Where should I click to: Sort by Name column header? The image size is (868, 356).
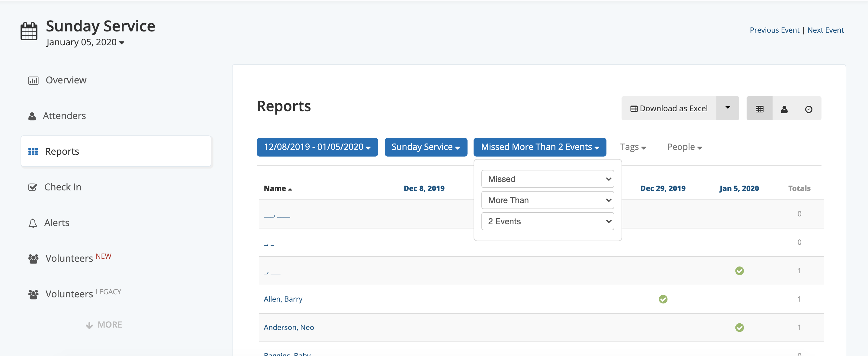point(278,189)
